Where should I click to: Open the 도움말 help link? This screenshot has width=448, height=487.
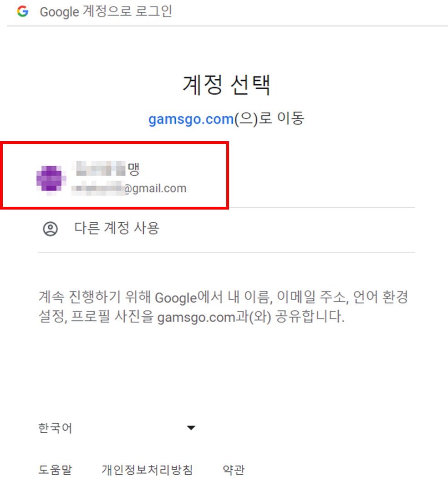click(55, 470)
